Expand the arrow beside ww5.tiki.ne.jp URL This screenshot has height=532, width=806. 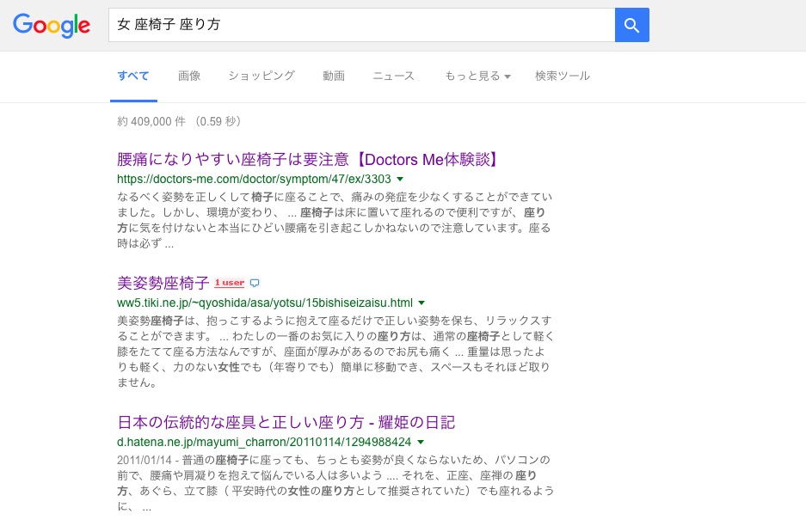tap(421, 303)
